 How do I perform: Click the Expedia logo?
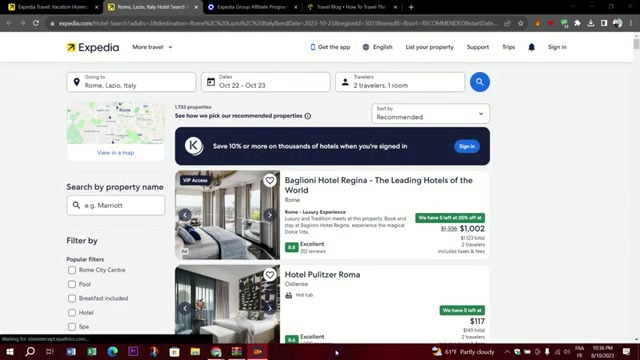(x=93, y=47)
